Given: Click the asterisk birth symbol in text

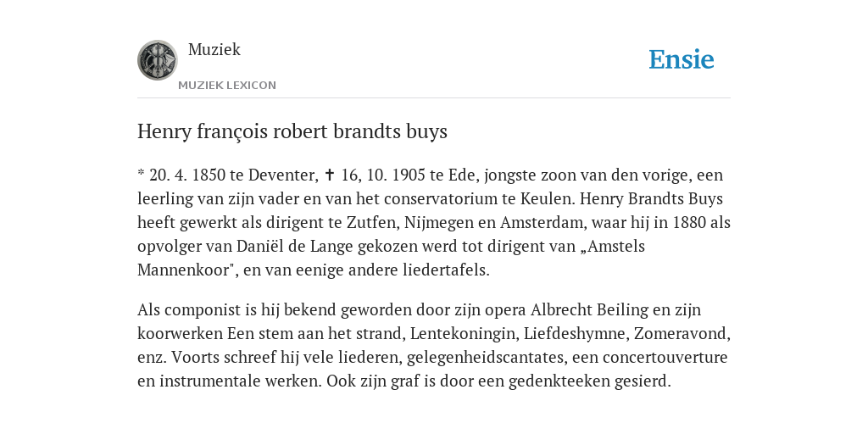Looking at the screenshot, I should (141, 174).
